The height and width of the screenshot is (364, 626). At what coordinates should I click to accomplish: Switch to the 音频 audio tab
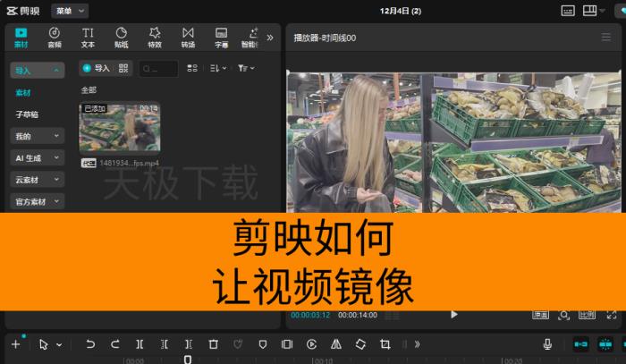pyautogui.click(x=55, y=38)
